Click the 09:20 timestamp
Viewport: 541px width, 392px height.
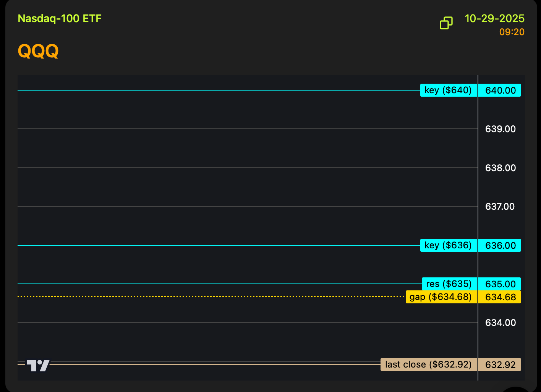tap(512, 32)
